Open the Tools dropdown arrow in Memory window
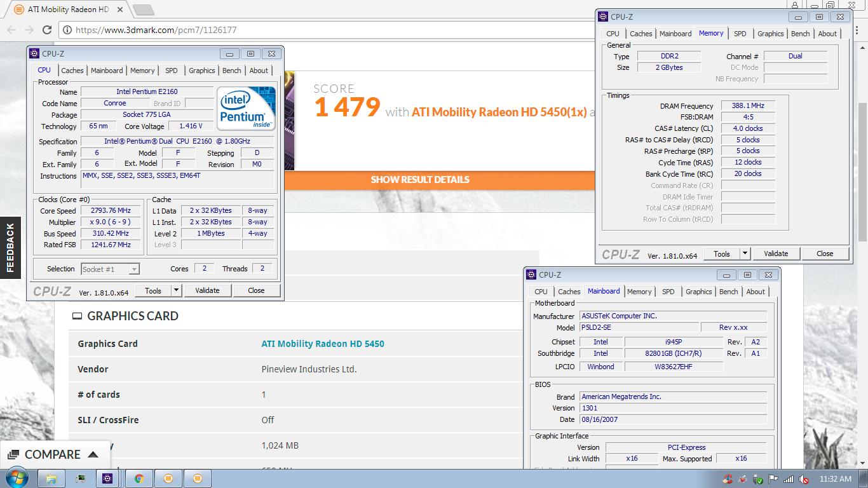The width and height of the screenshot is (868, 488). (x=745, y=254)
